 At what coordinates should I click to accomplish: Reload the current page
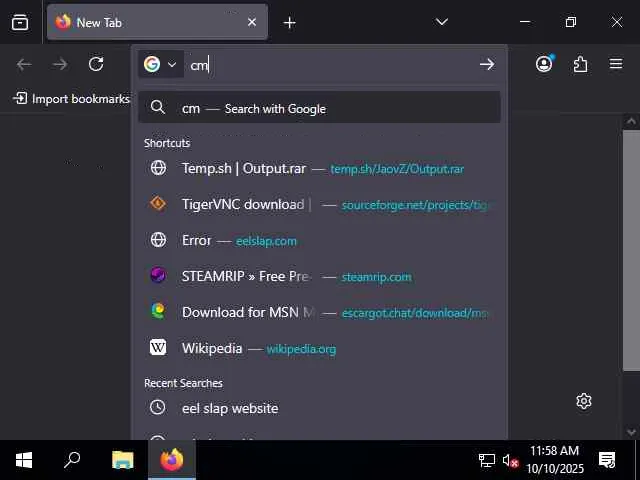96,64
